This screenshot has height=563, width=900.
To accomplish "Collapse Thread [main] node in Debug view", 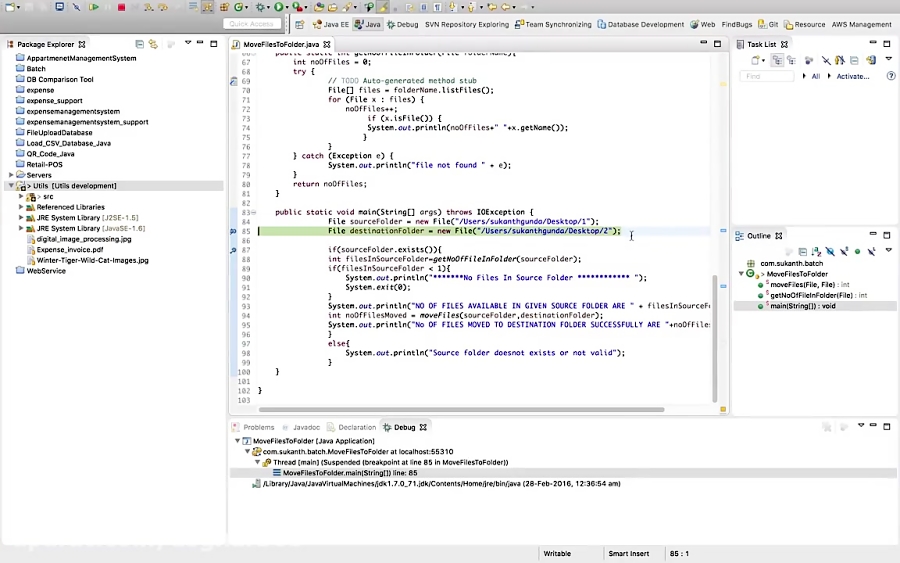I will pos(258,462).
